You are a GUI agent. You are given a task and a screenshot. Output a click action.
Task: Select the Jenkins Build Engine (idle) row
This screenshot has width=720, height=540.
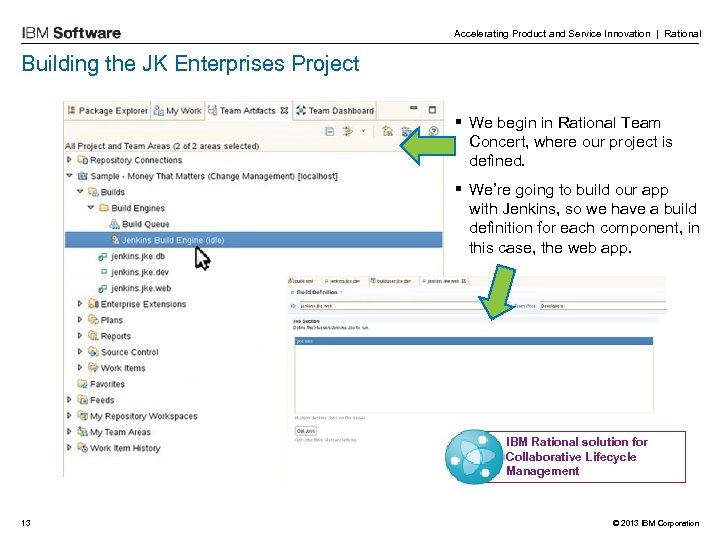[253, 240]
